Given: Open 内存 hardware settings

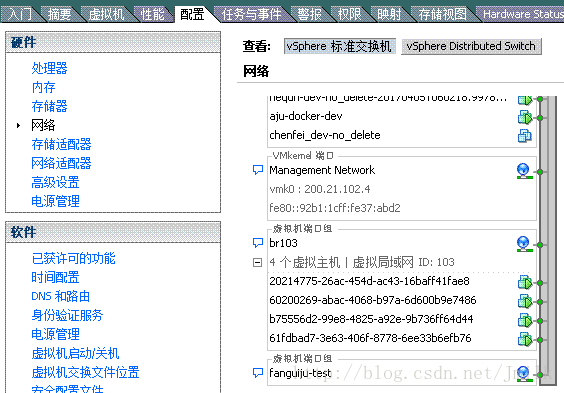Looking at the screenshot, I should pyautogui.click(x=44, y=87).
